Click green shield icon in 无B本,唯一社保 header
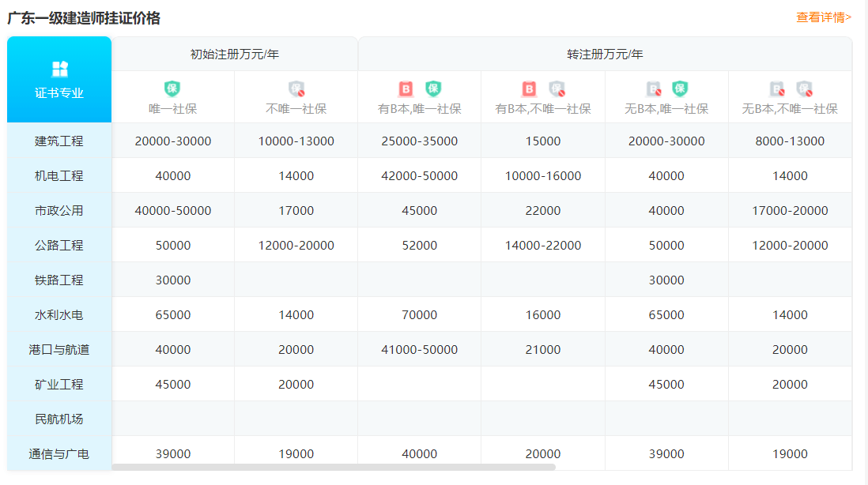 point(680,88)
